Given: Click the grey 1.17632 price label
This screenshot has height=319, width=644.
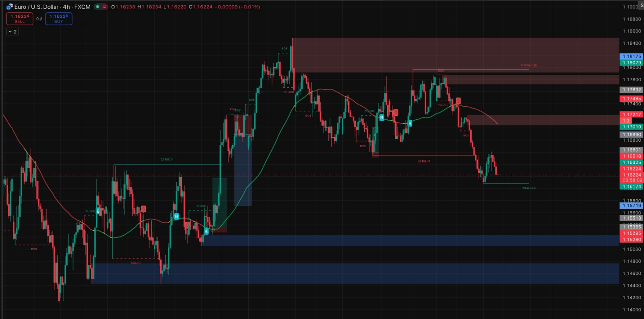Looking at the screenshot, I should 632,90.
